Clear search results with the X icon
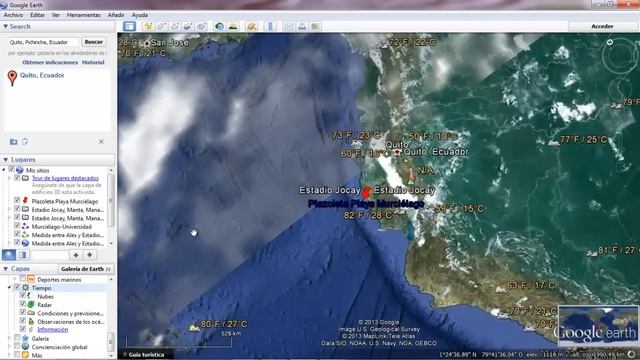This screenshot has height=360, width=640. click(101, 142)
